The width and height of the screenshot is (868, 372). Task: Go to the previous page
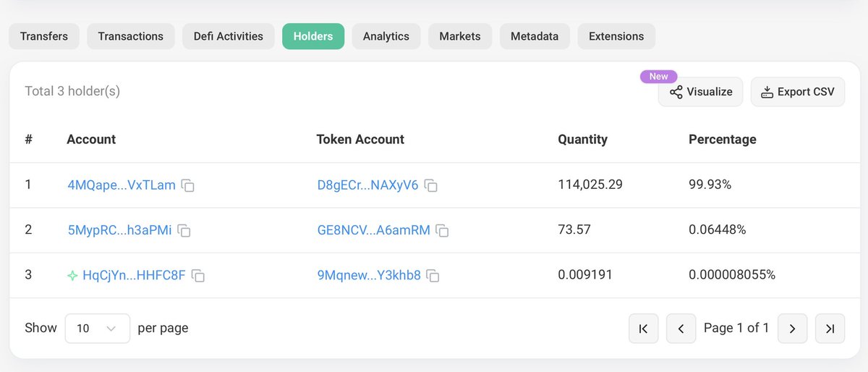click(x=681, y=329)
